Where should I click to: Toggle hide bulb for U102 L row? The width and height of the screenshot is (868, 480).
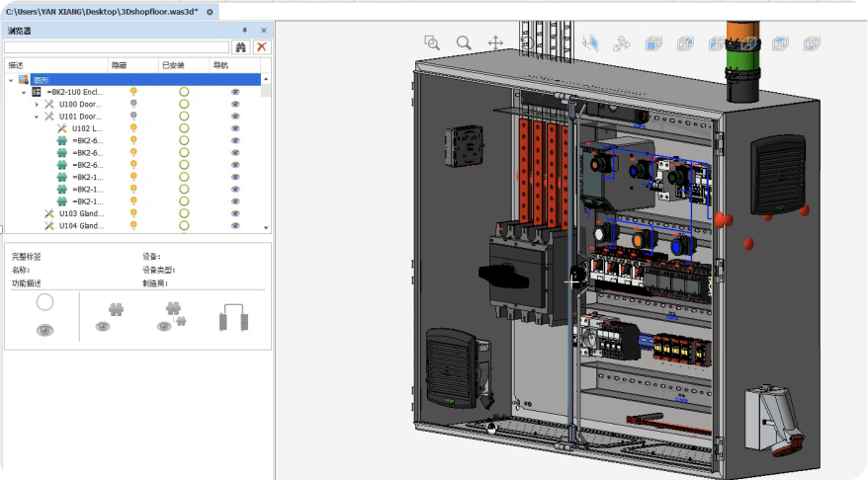tap(133, 128)
